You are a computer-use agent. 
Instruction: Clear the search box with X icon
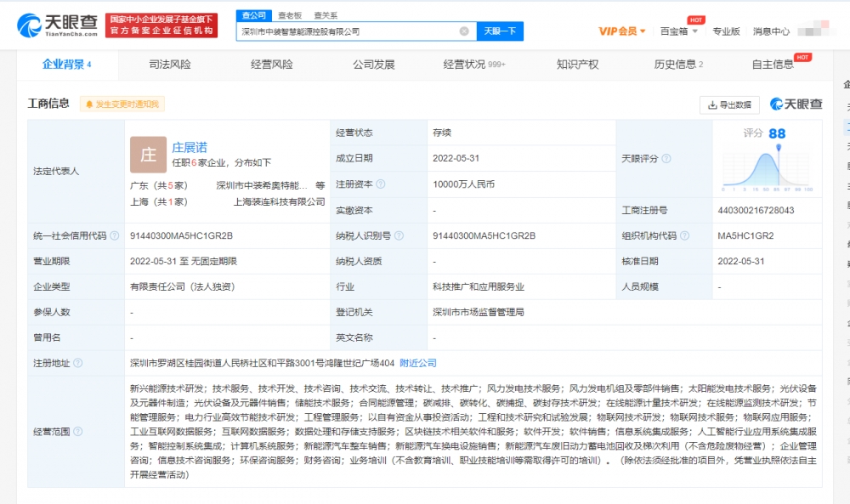pos(464,31)
